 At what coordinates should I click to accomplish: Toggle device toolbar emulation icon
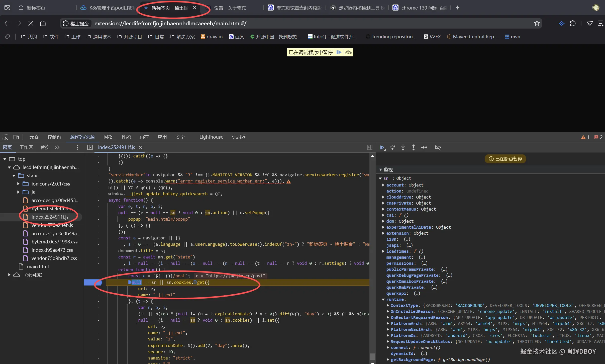pyautogui.click(x=16, y=137)
